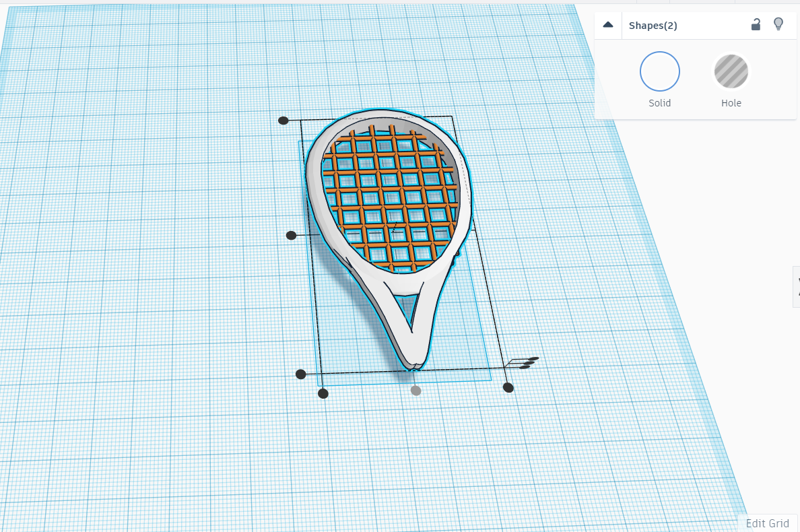800x532 pixels.
Task: Select the Solid material icon
Action: coord(659,71)
